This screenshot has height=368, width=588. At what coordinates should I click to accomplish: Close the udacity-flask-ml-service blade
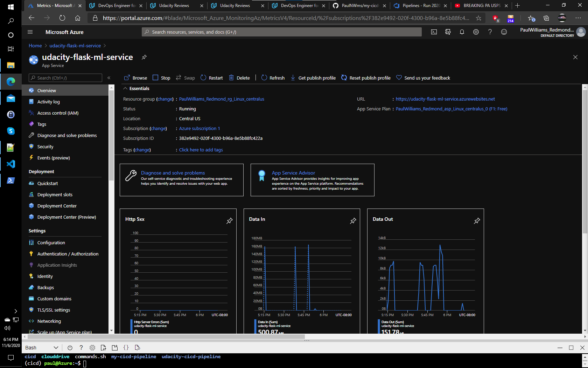coord(575,57)
